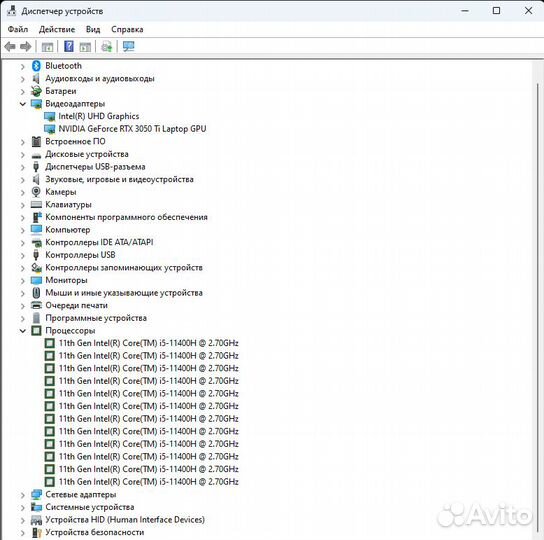Click the Мыши и иные указывающие устройства mouse icon
The width and height of the screenshot is (544, 540).
(x=36, y=293)
